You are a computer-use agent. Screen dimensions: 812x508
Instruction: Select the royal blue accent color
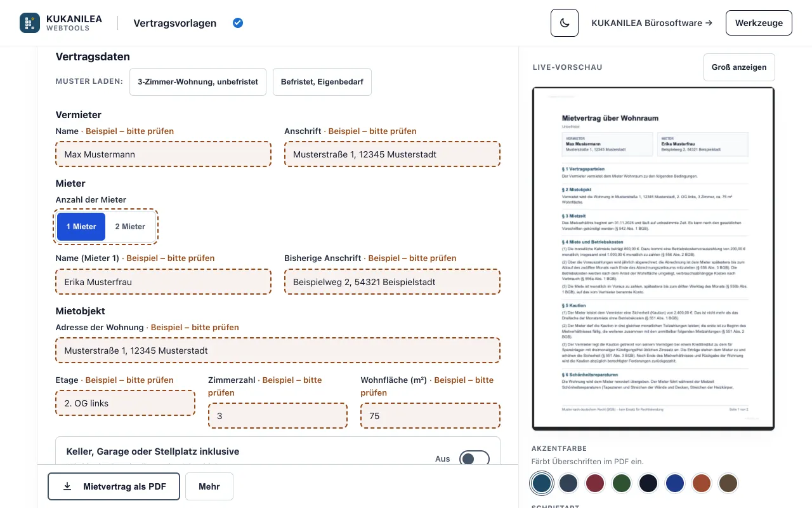[675, 484]
